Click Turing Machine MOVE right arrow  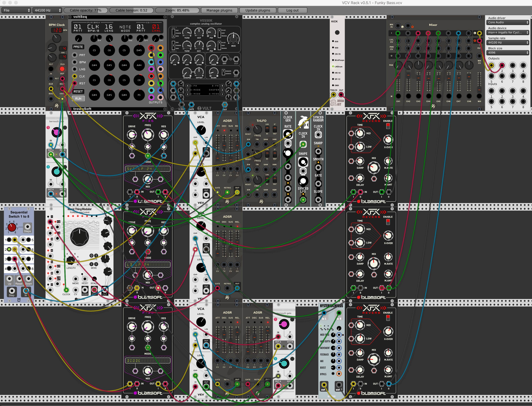pos(96,264)
